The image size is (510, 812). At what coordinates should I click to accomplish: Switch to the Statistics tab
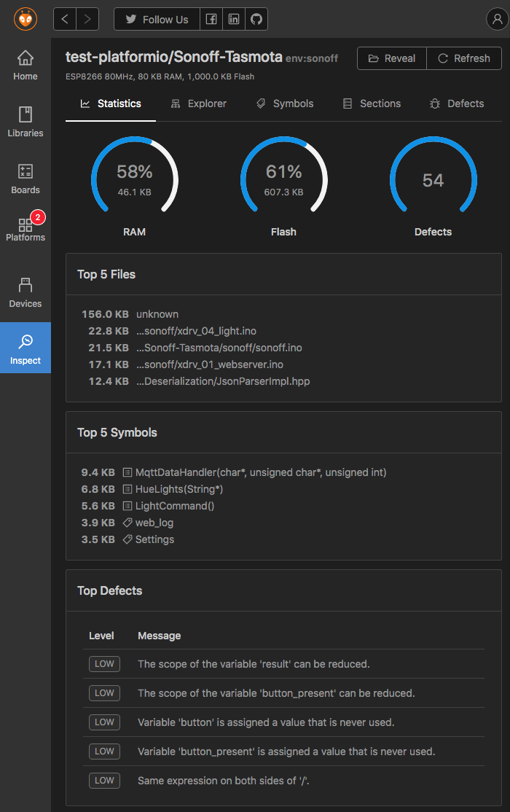pos(111,104)
